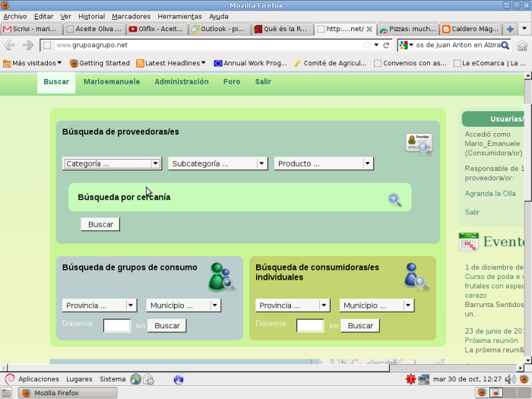Click the Firefox icon in bottom-right workspace area
The height and width of the screenshot is (399, 532).
482,393
